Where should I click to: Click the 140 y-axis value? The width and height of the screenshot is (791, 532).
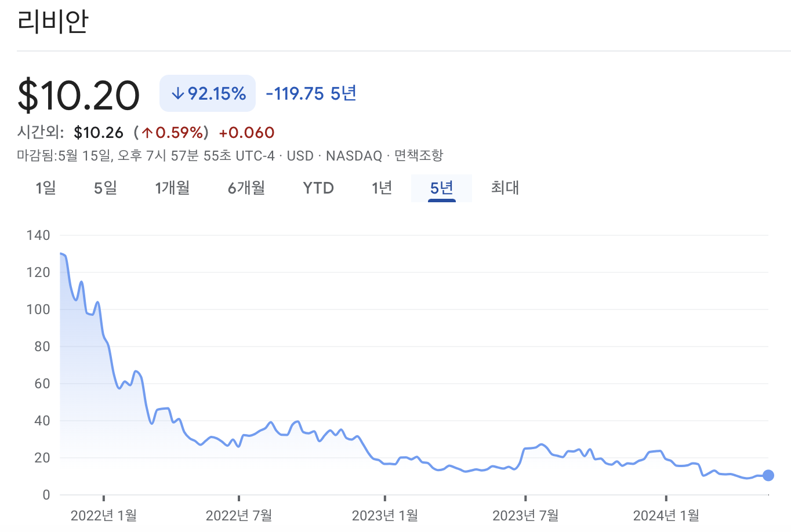38,235
